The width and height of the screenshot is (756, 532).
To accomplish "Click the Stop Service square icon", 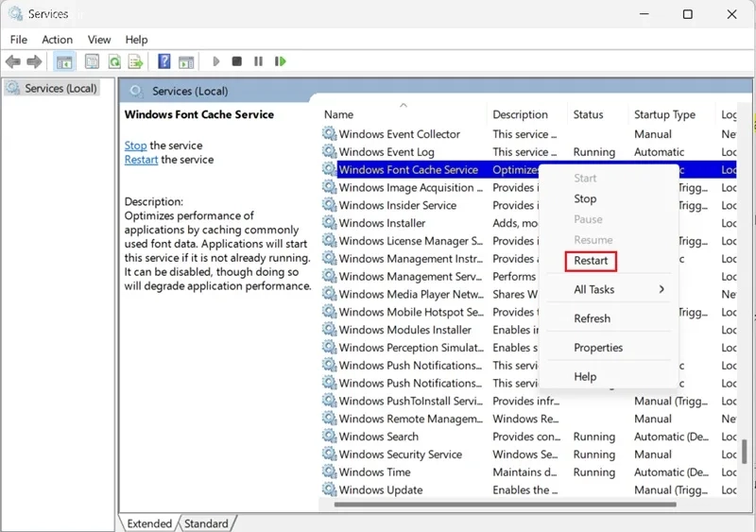I will 237,61.
